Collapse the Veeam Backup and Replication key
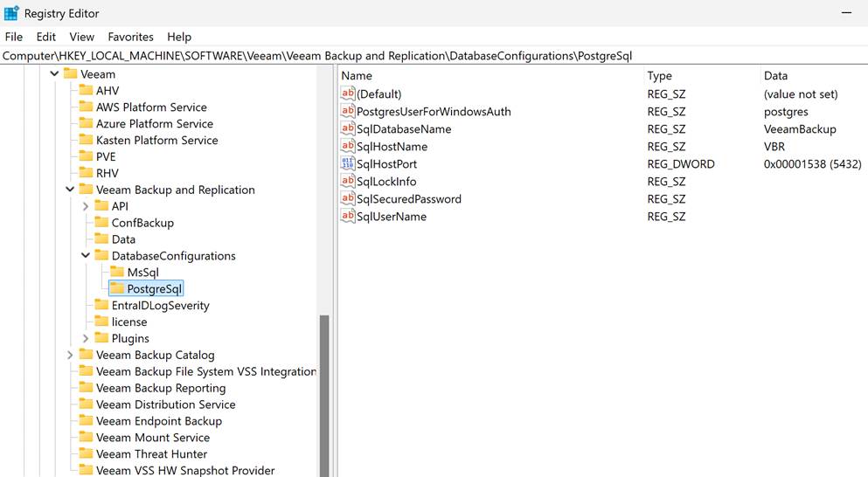Image resolution: width=868 pixels, height=477 pixels. [70, 190]
